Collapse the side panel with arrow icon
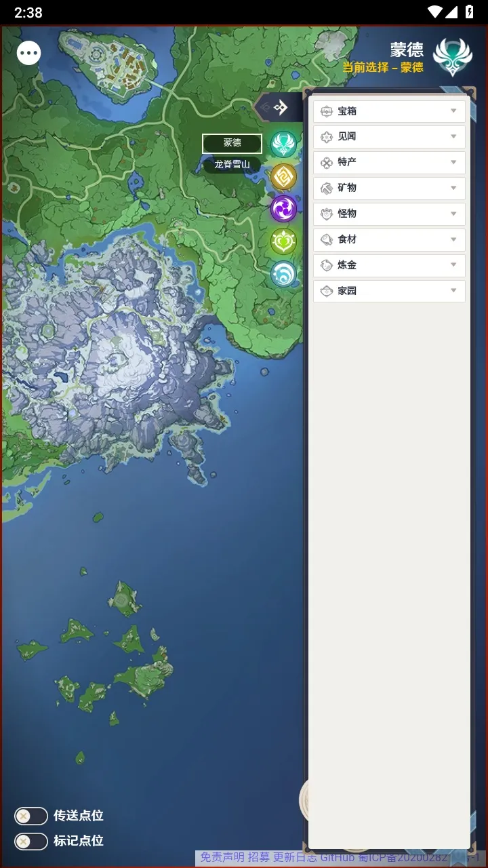The image size is (488, 868). point(279,107)
